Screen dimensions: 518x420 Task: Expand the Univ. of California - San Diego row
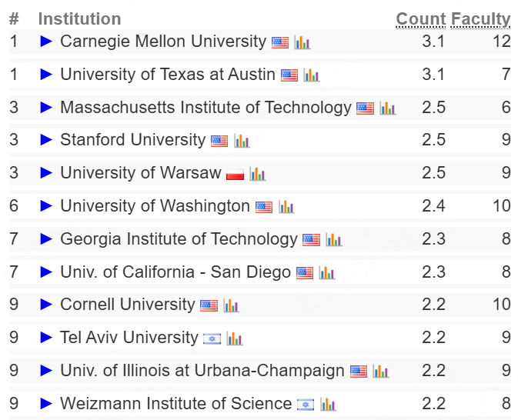46,272
